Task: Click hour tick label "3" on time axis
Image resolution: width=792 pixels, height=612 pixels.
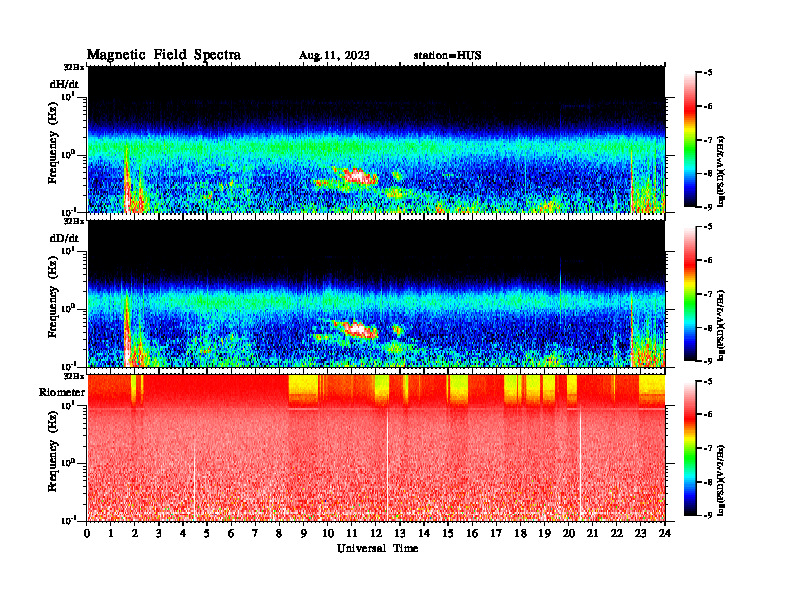Action: coord(159,534)
